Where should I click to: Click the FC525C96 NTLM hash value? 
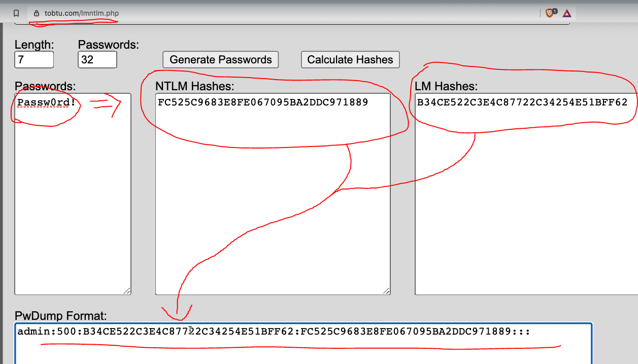click(x=263, y=102)
